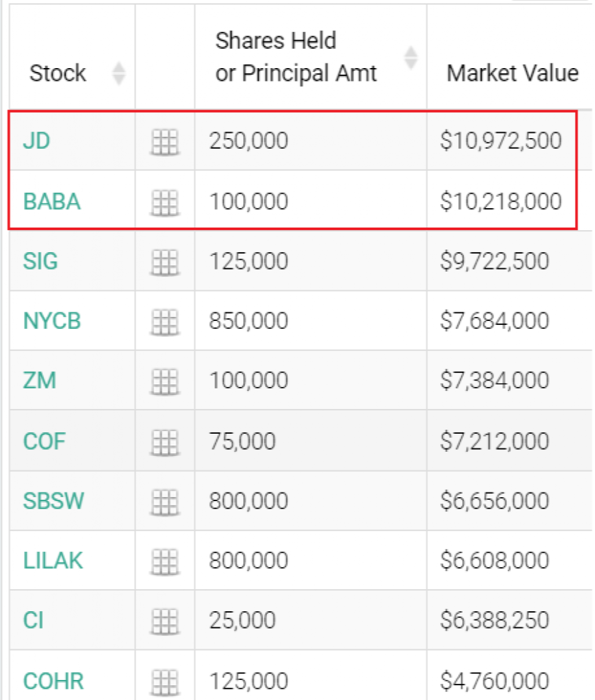Open the grid icon in ZM row

[165, 382]
